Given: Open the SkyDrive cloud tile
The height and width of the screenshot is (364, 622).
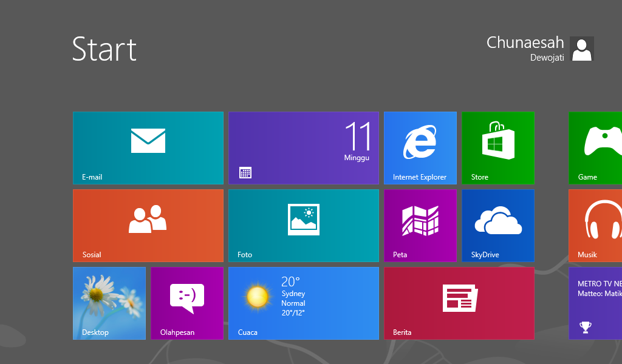Looking at the screenshot, I should (498, 225).
